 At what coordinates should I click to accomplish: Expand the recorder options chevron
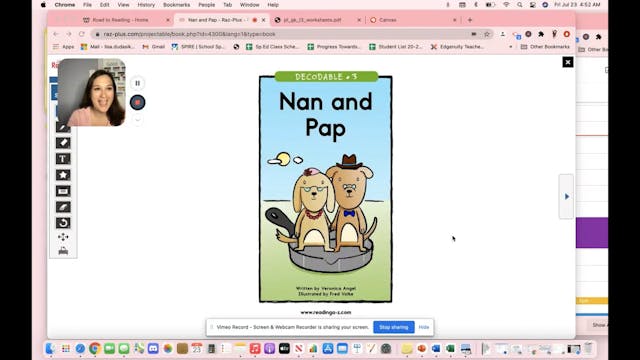138,120
